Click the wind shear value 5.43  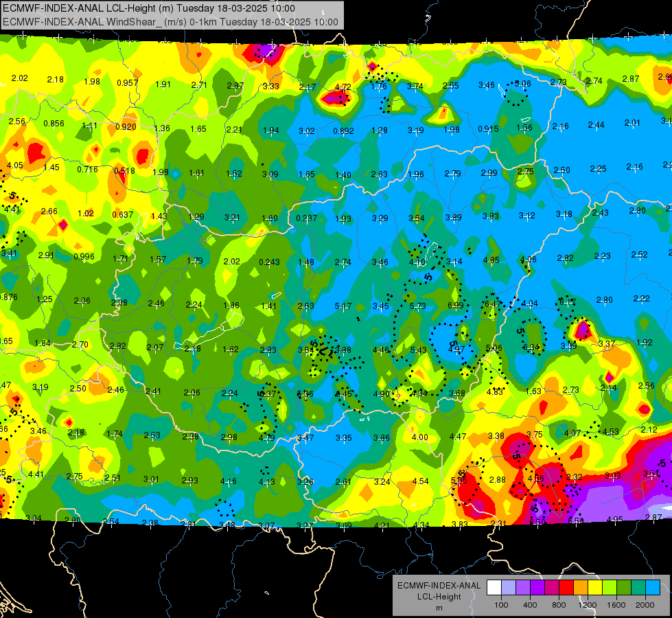[418, 350]
